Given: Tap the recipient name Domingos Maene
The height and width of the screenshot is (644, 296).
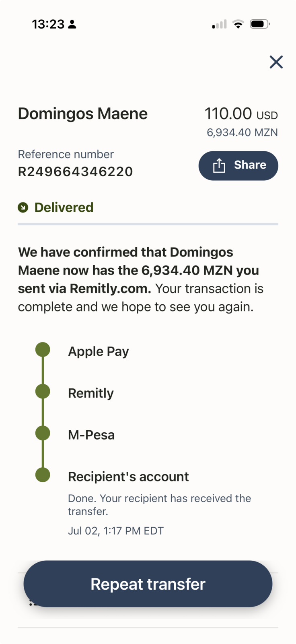Looking at the screenshot, I should pos(83,114).
